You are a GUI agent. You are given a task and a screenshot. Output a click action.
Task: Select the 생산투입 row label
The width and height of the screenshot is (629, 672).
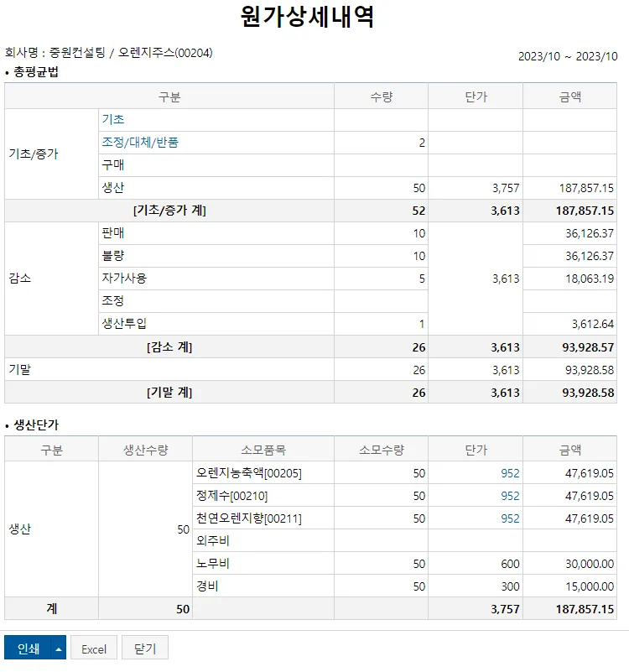click(124, 323)
